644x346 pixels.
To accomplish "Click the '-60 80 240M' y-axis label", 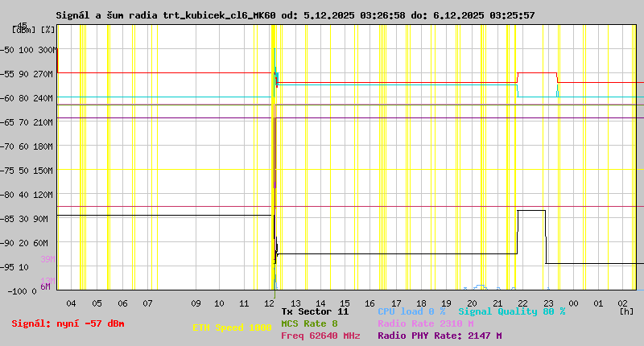I will coord(29,98).
